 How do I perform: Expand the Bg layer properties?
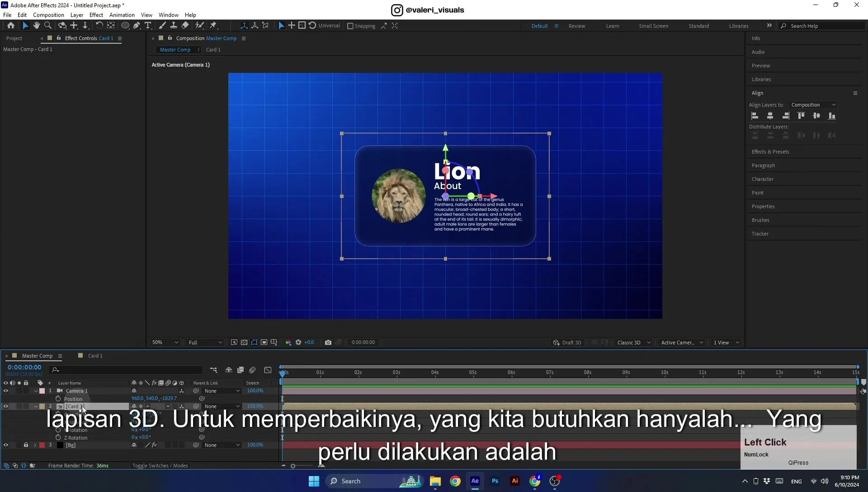pyautogui.click(x=35, y=445)
